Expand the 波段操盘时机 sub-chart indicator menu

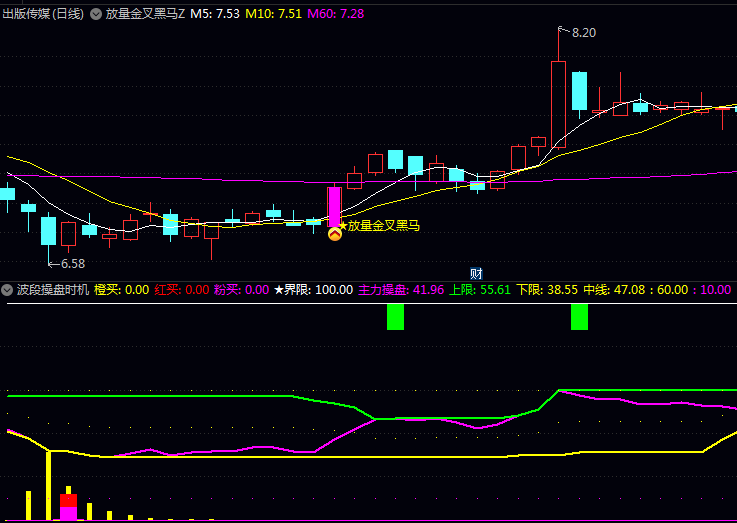click(x=8, y=290)
